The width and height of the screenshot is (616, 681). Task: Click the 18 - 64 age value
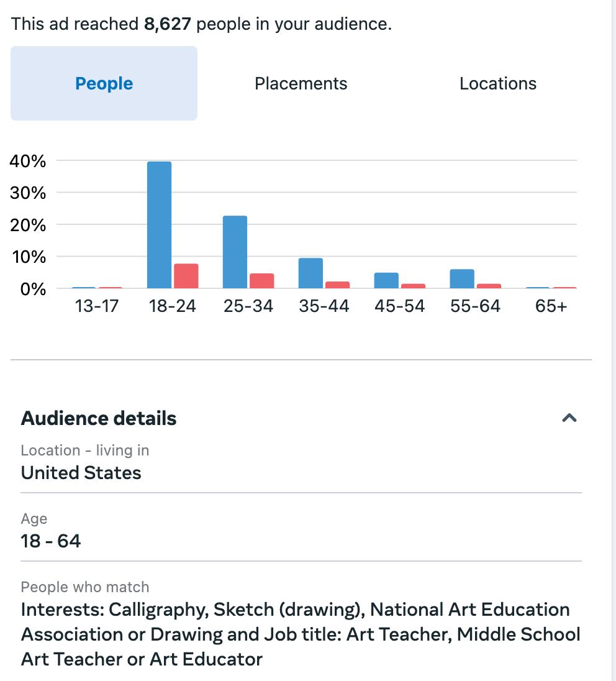pos(51,541)
